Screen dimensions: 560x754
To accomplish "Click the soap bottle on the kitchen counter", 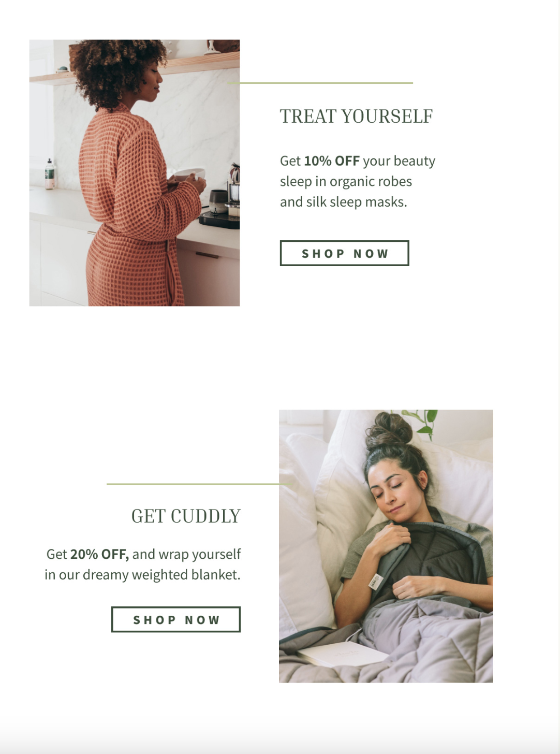I will pyautogui.click(x=50, y=174).
